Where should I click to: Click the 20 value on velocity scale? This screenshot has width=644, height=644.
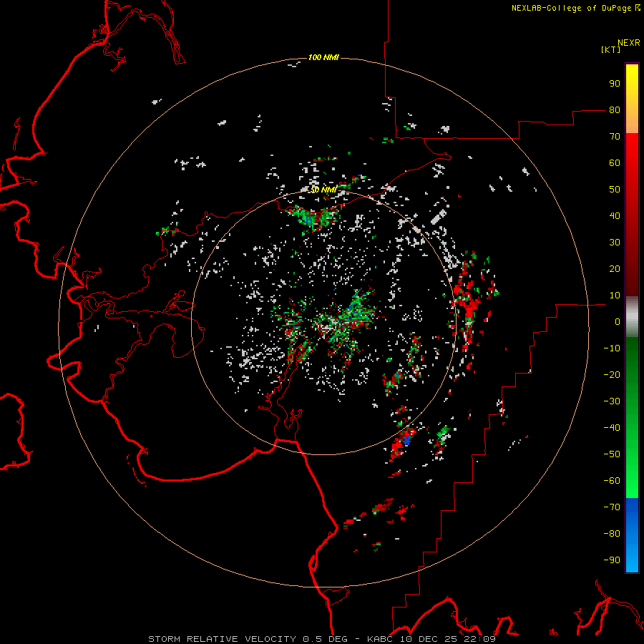(615, 269)
